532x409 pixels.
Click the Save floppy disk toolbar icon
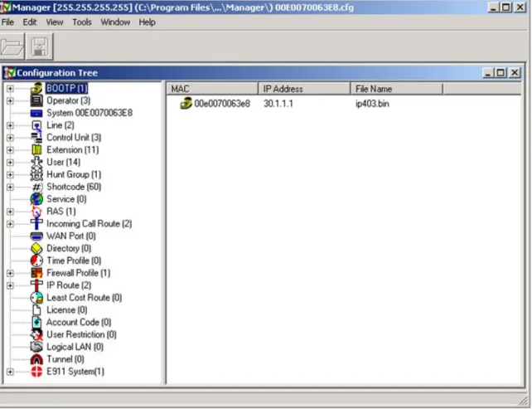tap(40, 46)
